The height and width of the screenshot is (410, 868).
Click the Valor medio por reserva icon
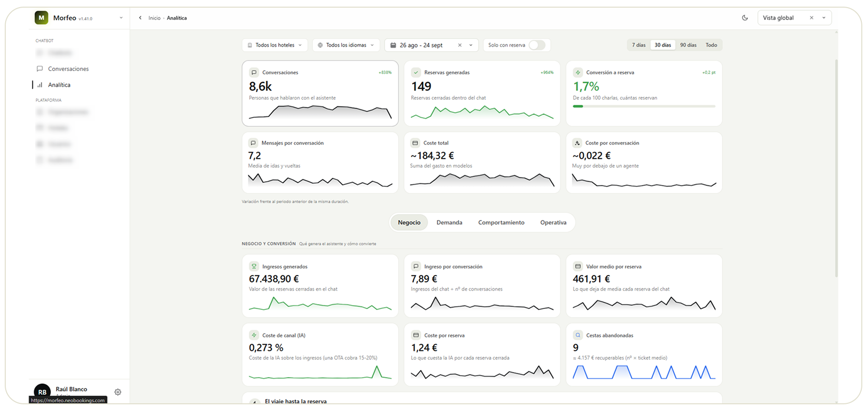[x=578, y=266]
